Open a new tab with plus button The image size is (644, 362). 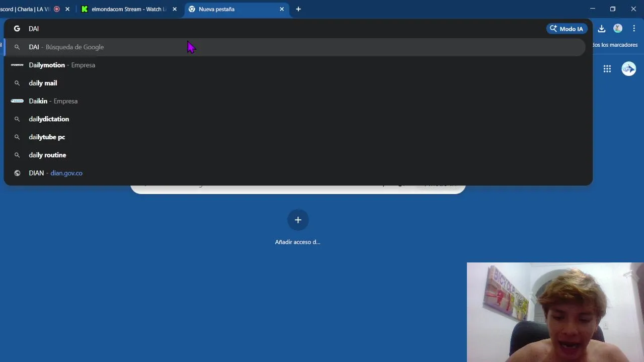tap(298, 9)
